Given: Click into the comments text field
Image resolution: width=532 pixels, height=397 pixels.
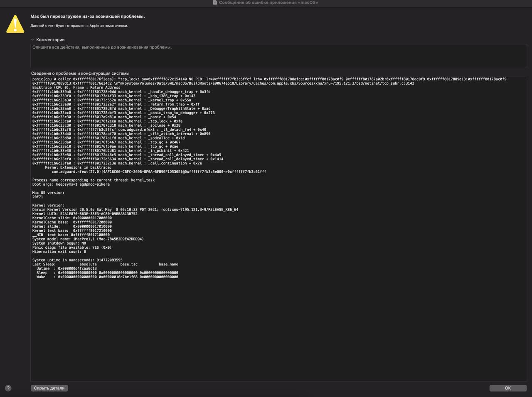Looking at the screenshot, I should [278, 56].
